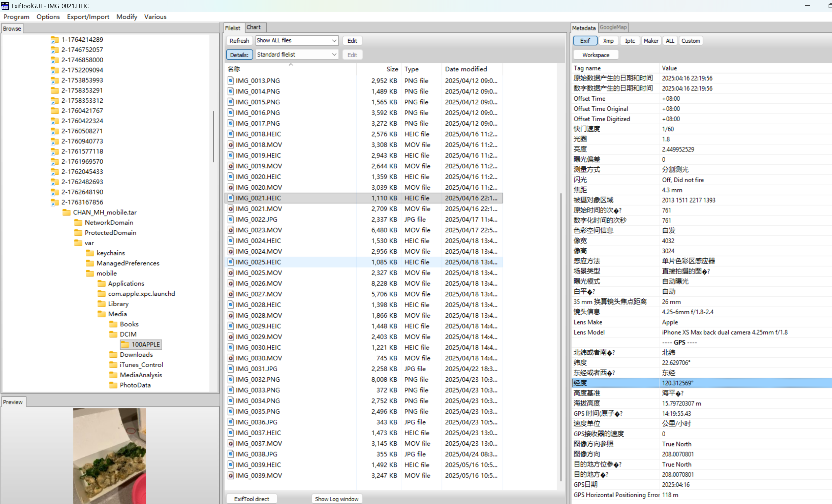Click the CHAN_MH_mobile.tar folder icon
Screen dimensions: 832x504
[x=66, y=212]
